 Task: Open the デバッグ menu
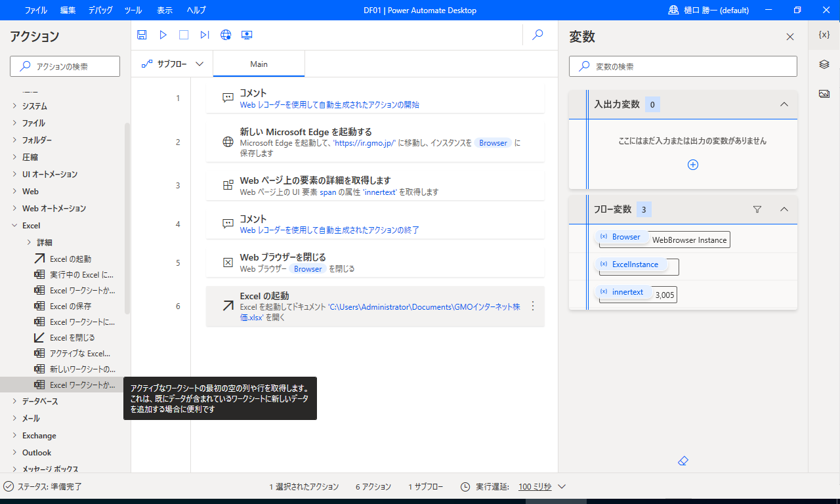tap(100, 10)
